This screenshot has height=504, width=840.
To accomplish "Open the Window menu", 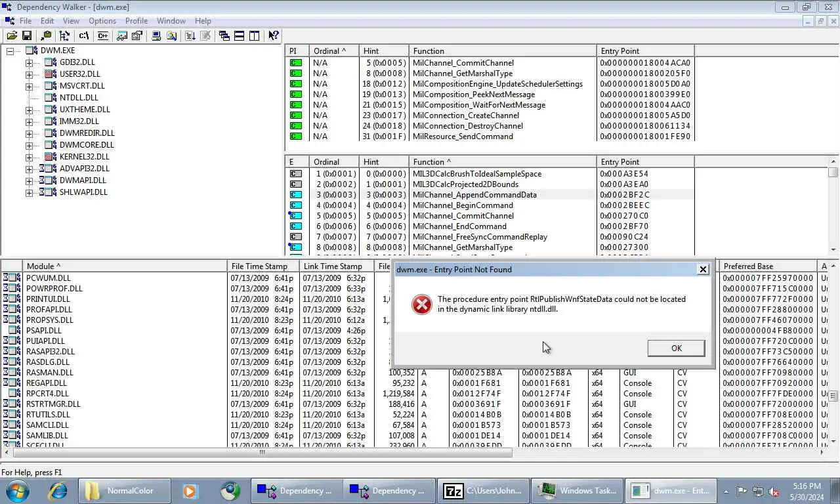I will (171, 21).
